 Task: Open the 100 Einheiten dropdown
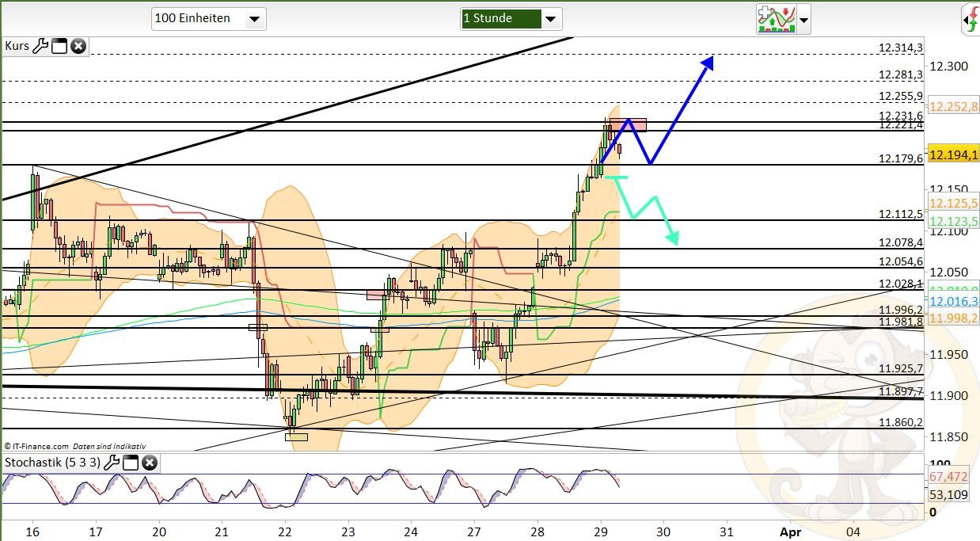[x=256, y=18]
